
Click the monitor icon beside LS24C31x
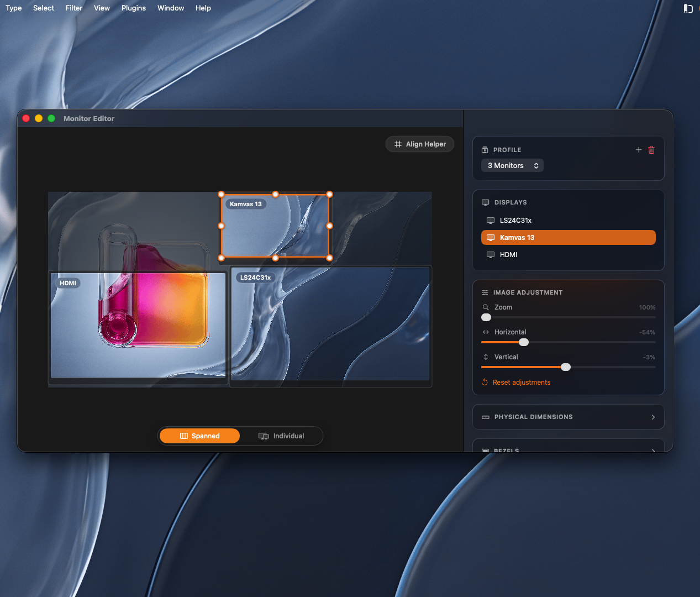tap(490, 221)
